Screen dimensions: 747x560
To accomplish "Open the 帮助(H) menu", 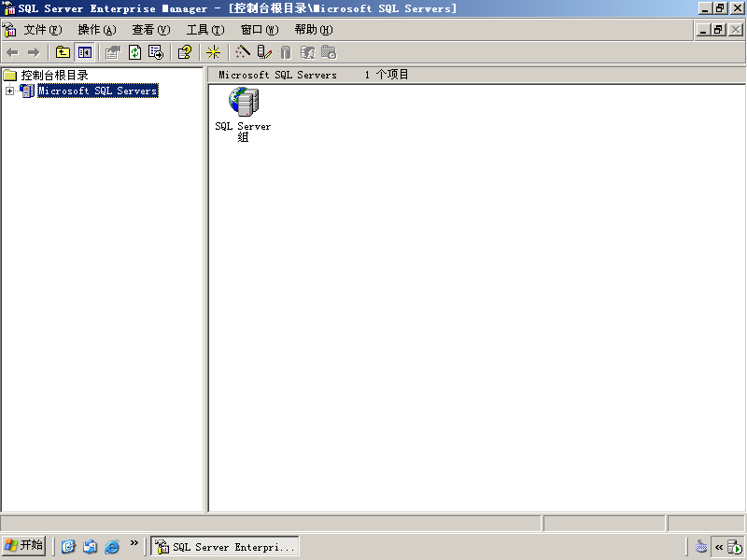I will pyautogui.click(x=314, y=30).
